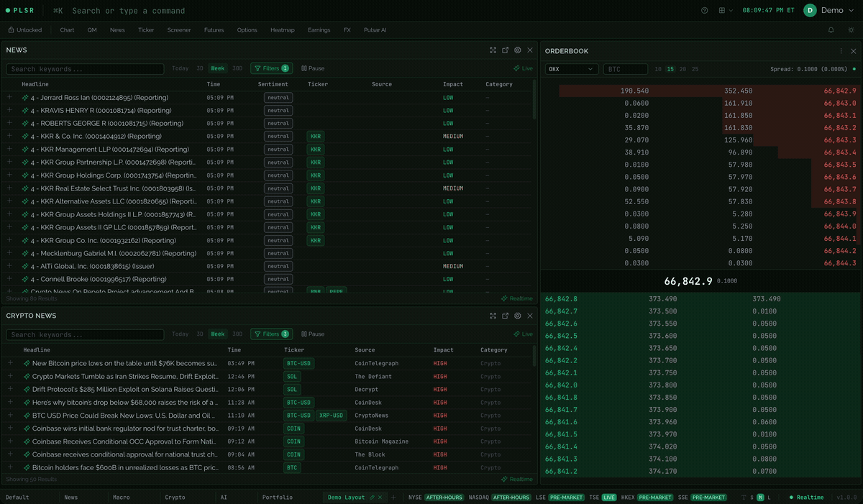
Task: Expand the Bitcoin holders face $600B row
Action: [10, 467]
